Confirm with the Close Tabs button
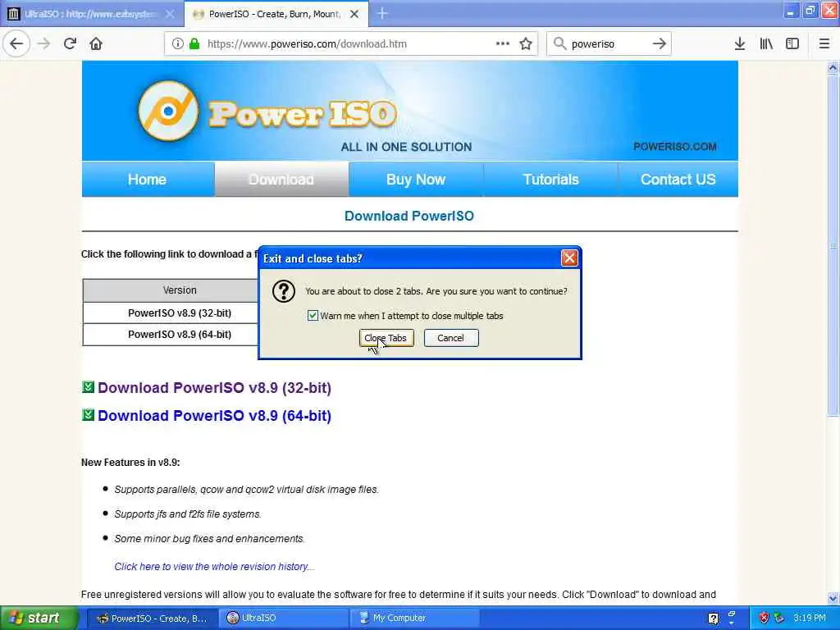This screenshot has height=630, width=840. tap(386, 338)
